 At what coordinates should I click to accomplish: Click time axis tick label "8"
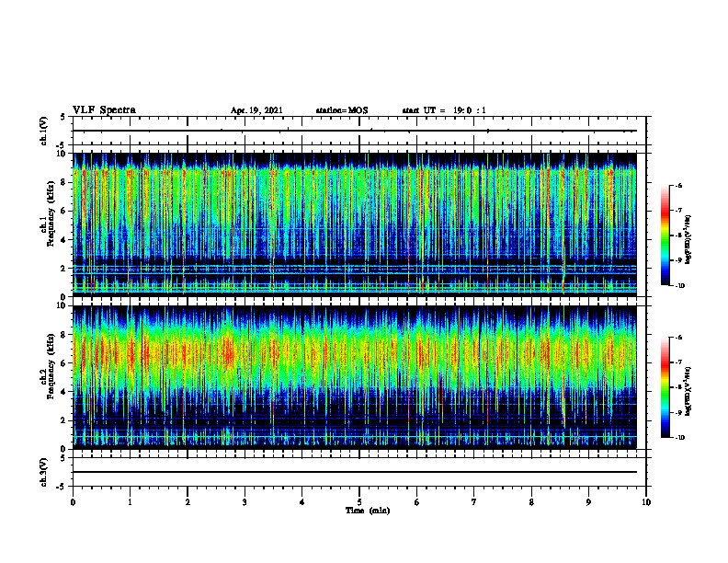[531, 502]
